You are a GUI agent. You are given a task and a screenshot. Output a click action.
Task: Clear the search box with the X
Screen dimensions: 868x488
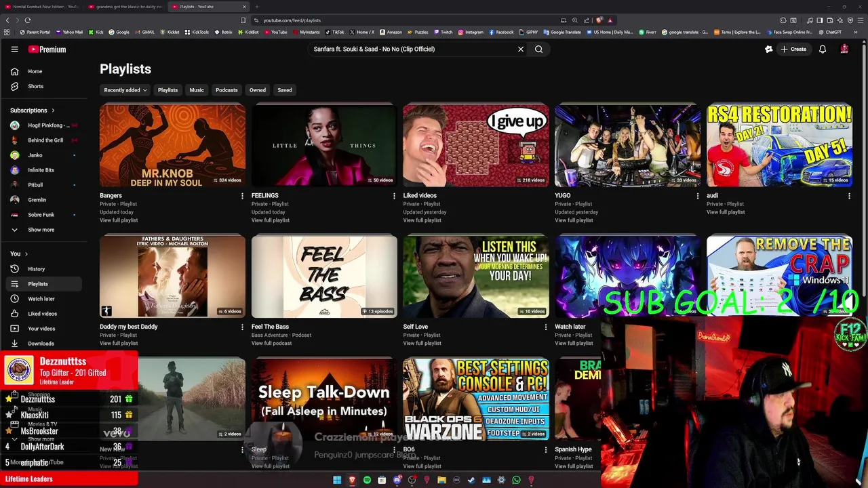point(521,49)
